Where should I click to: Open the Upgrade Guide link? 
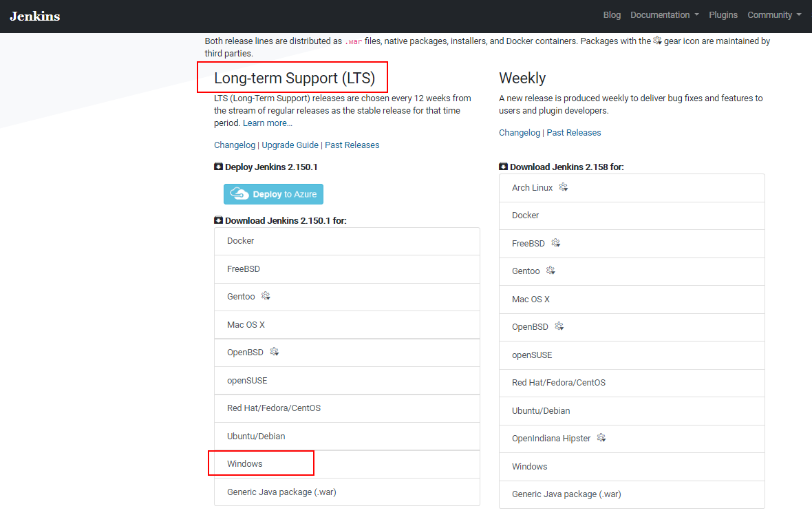coord(290,145)
